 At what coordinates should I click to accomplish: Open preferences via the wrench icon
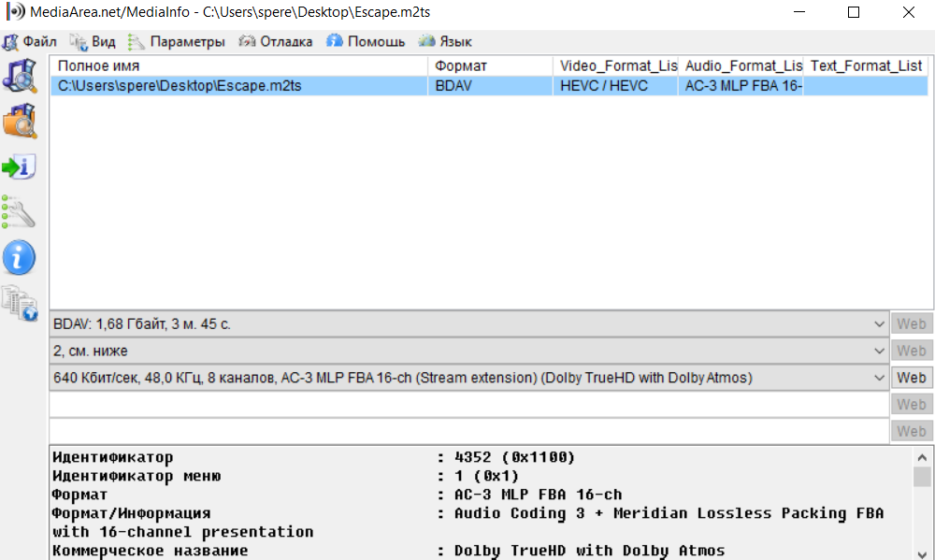point(19,212)
